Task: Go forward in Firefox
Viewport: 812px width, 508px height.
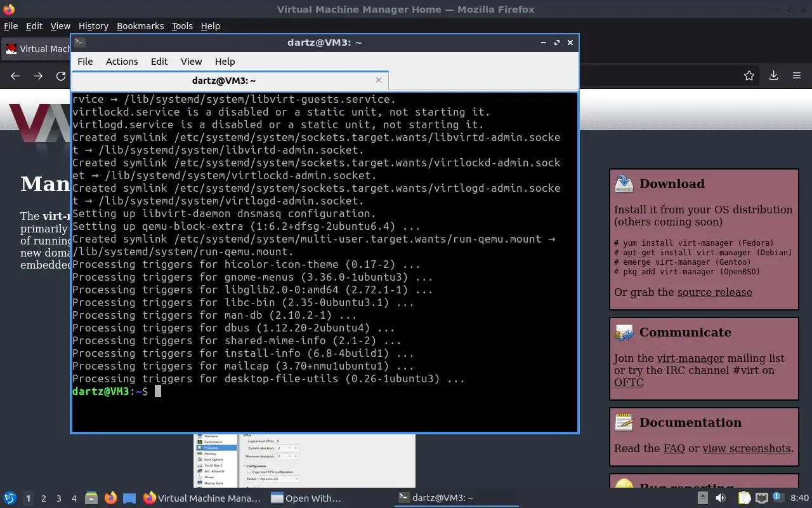Action: (x=38, y=76)
